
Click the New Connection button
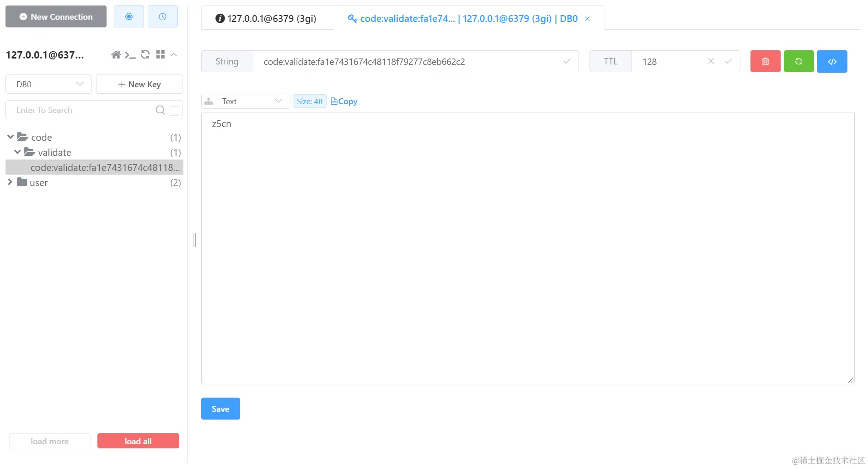point(56,16)
